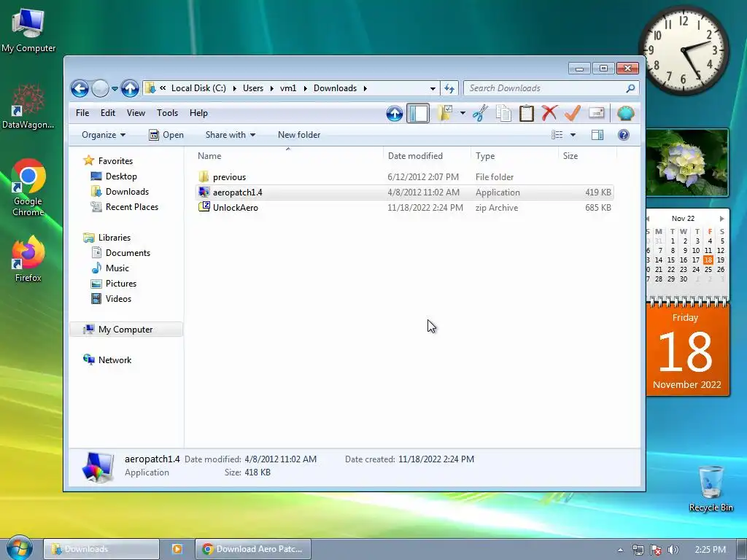The height and width of the screenshot is (560, 747).
Task: Expand the arrow after vm1 in the path
Action: pos(305,88)
